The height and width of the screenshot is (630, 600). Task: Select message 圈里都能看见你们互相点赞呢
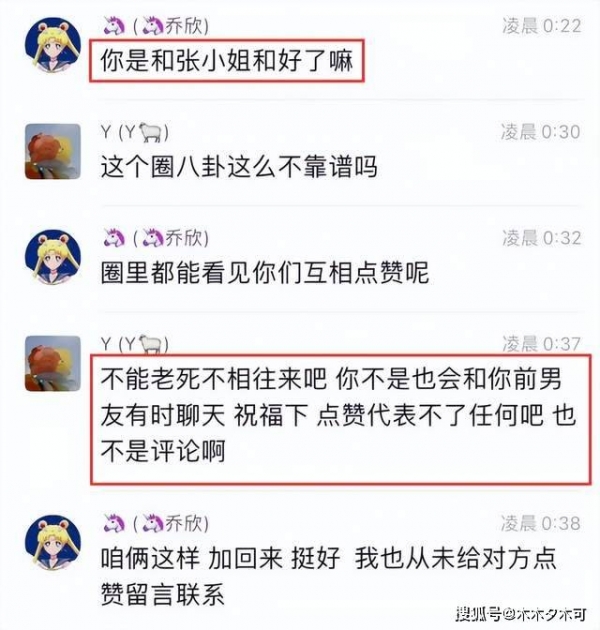coord(265,272)
